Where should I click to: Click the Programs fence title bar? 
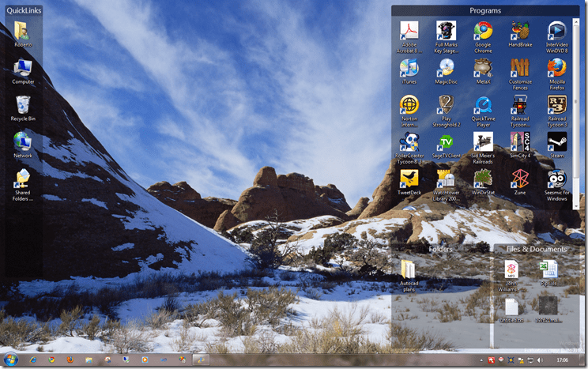(x=484, y=11)
